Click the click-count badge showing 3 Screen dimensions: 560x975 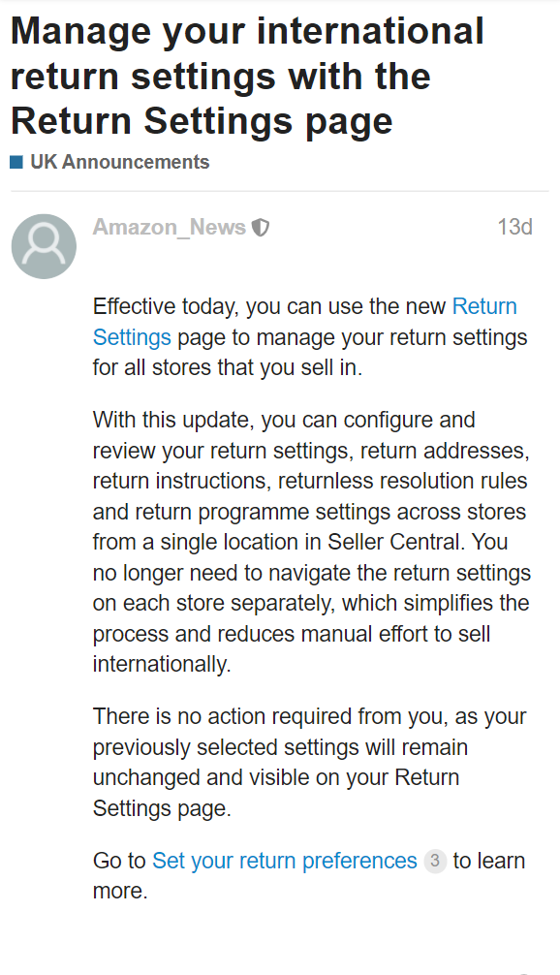coord(435,862)
